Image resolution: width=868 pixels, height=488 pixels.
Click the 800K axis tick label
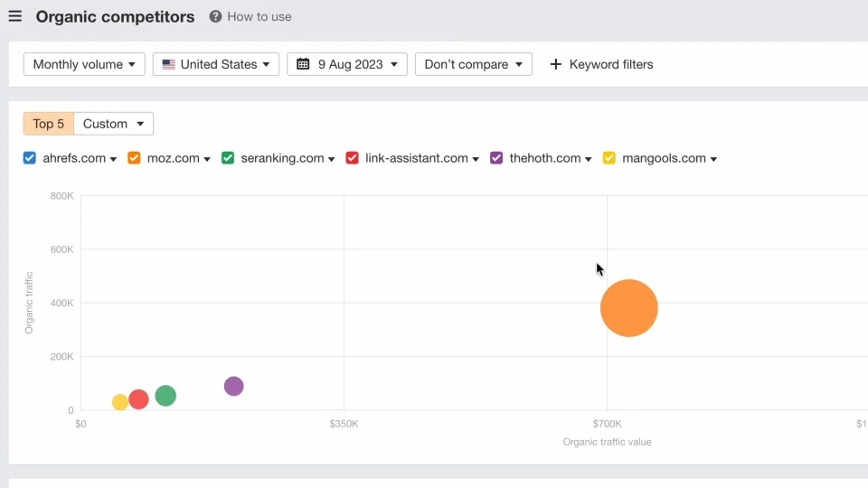(61, 196)
